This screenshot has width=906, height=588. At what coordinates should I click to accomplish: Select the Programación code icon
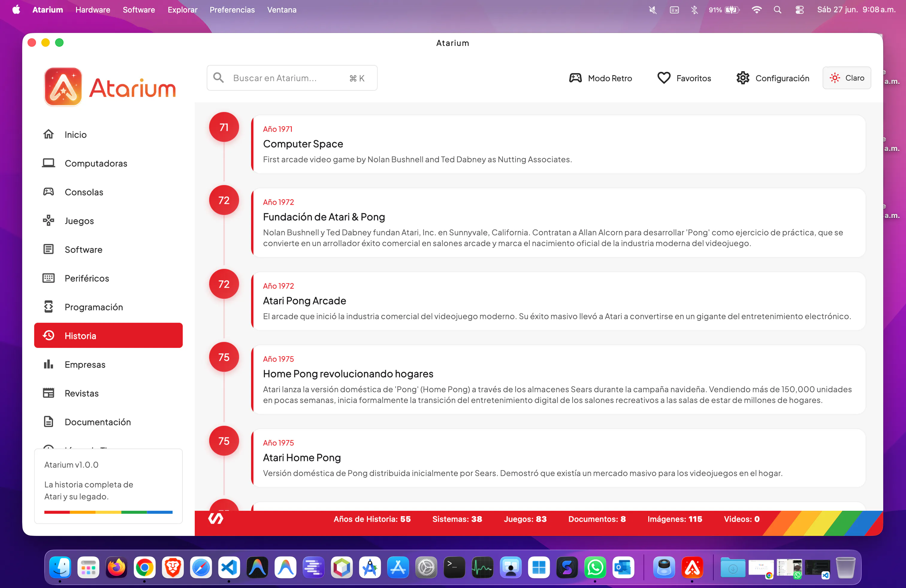(x=48, y=307)
